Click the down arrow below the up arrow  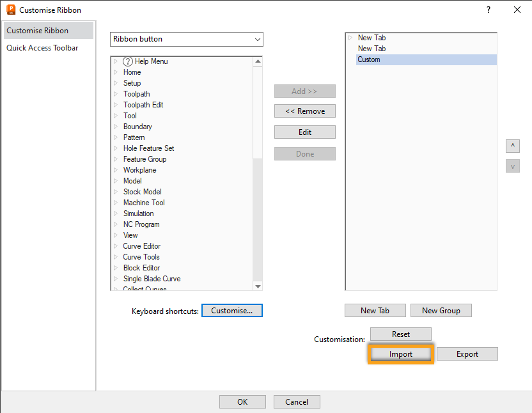[512, 166]
